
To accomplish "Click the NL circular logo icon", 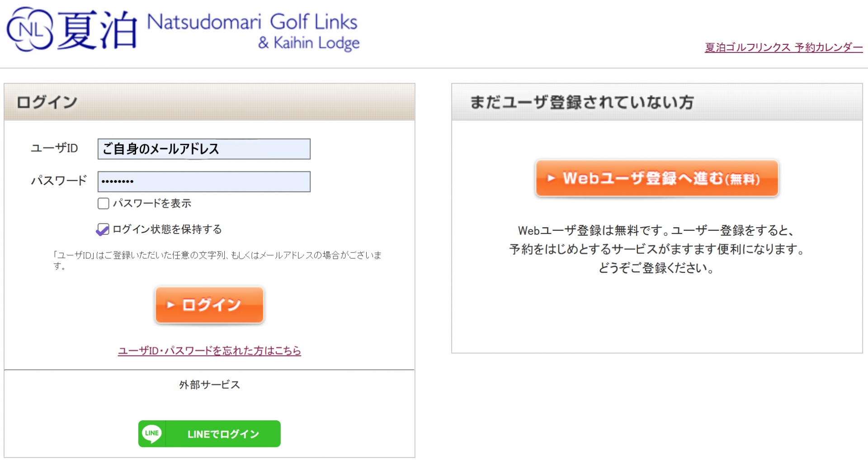I will click(30, 29).
